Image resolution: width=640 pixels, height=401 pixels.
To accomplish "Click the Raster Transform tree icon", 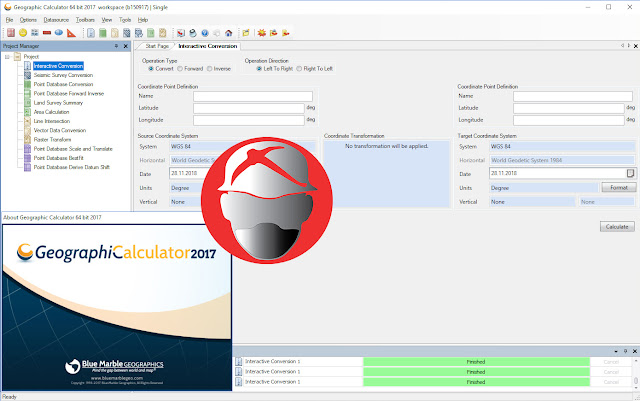I will [x=27, y=140].
